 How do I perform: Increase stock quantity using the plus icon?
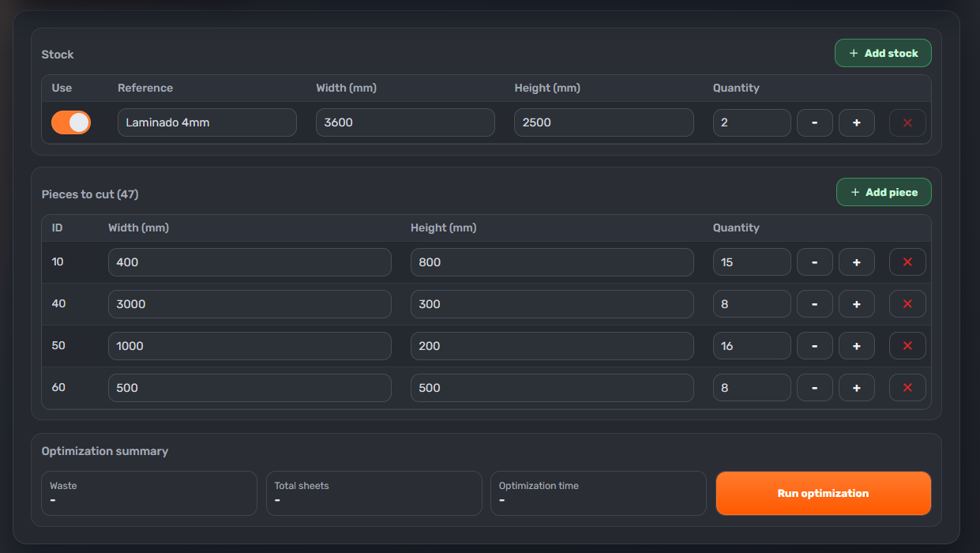[857, 122]
